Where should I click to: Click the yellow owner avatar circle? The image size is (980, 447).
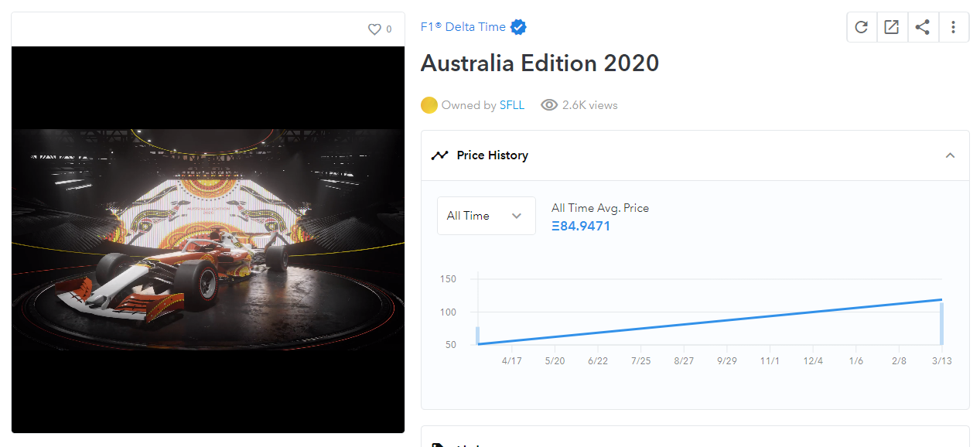429,105
